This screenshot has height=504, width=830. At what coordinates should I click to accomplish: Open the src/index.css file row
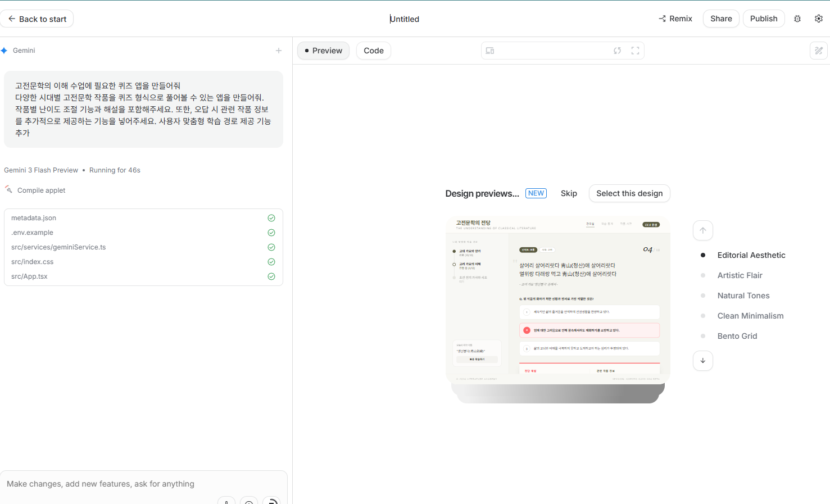pyautogui.click(x=143, y=262)
